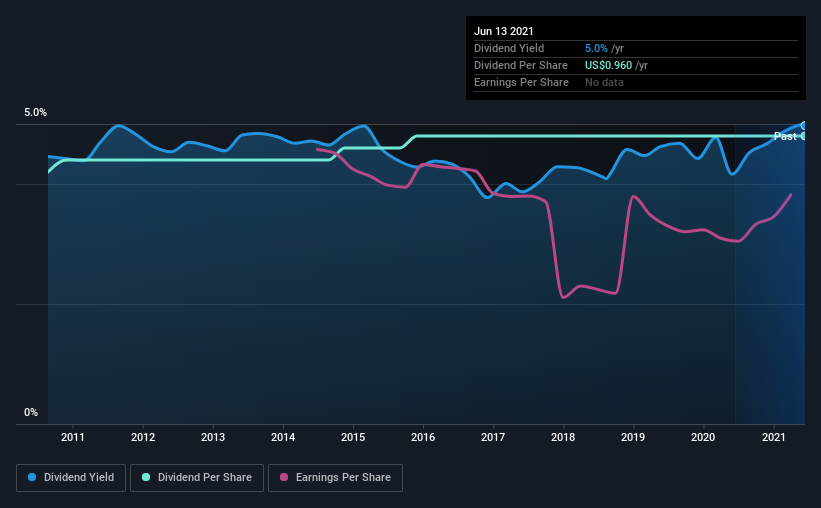Click the 2011 label on the x-axis
This screenshot has height=508, width=821.
pyautogui.click(x=73, y=437)
